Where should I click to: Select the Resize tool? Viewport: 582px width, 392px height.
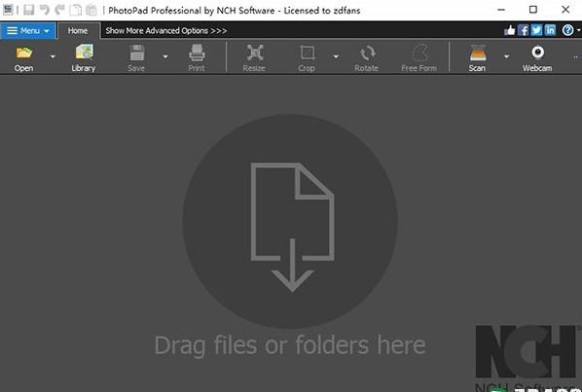point(254,57)
